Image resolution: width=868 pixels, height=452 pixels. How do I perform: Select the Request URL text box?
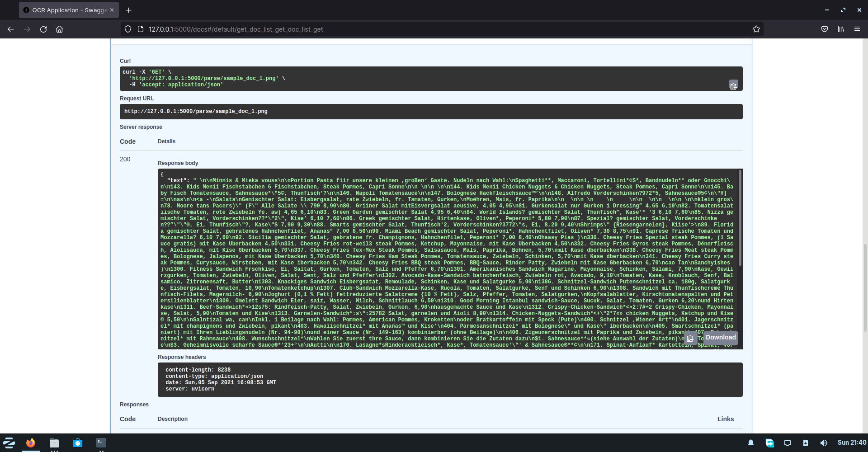click(x=431, y=112)
